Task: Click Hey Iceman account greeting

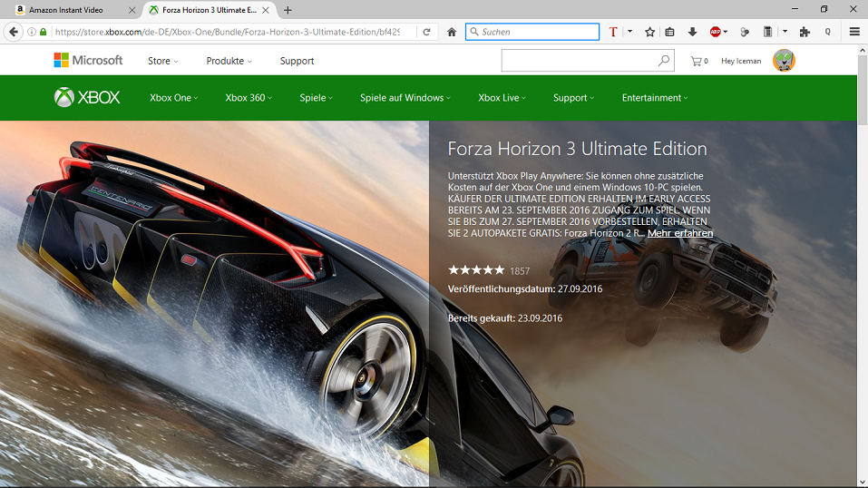Action: (x=741, y=61)
